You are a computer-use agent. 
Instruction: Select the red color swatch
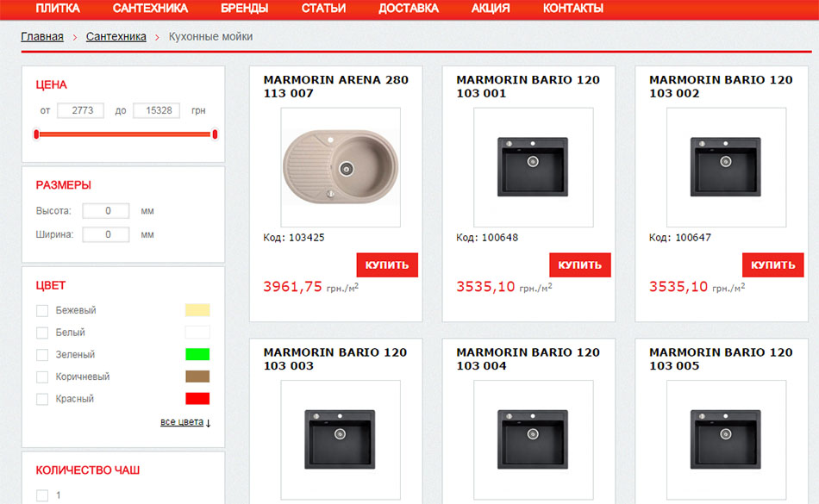point(197,399)
